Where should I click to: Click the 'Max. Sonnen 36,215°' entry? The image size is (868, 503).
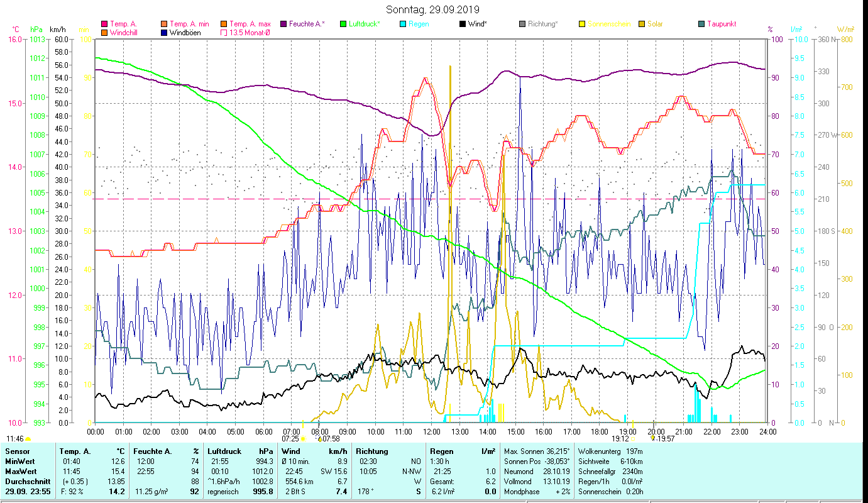(x=537, y=451)
